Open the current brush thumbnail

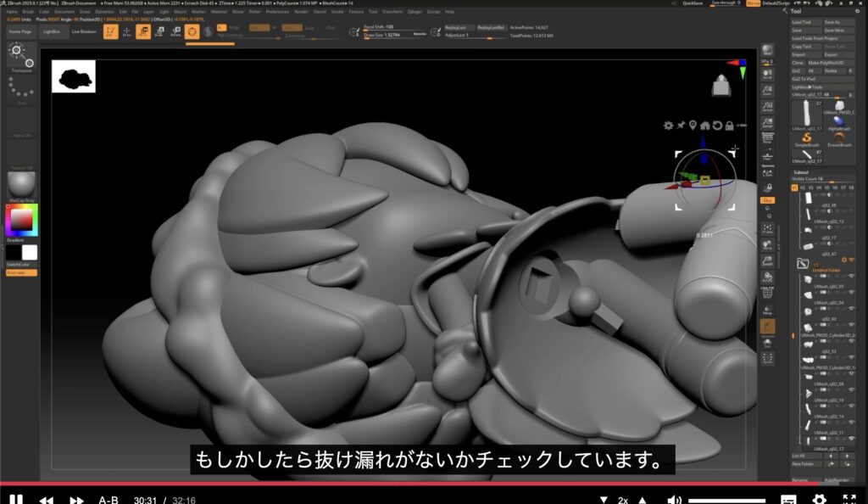point(21,55)
